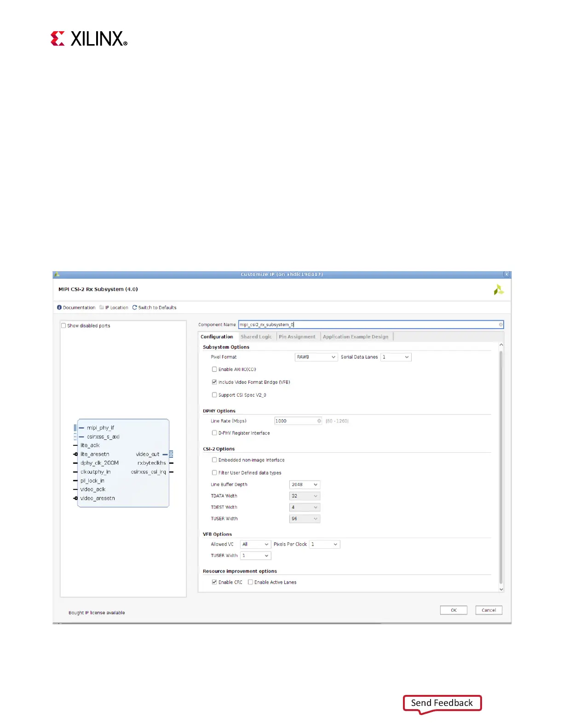
Task: Click the video_aresetn port label
Action: 98,498
